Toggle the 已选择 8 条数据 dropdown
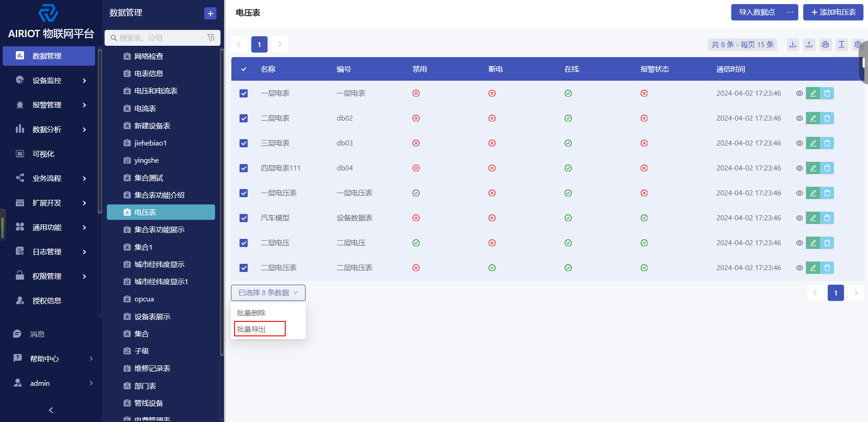 (268, 293)
